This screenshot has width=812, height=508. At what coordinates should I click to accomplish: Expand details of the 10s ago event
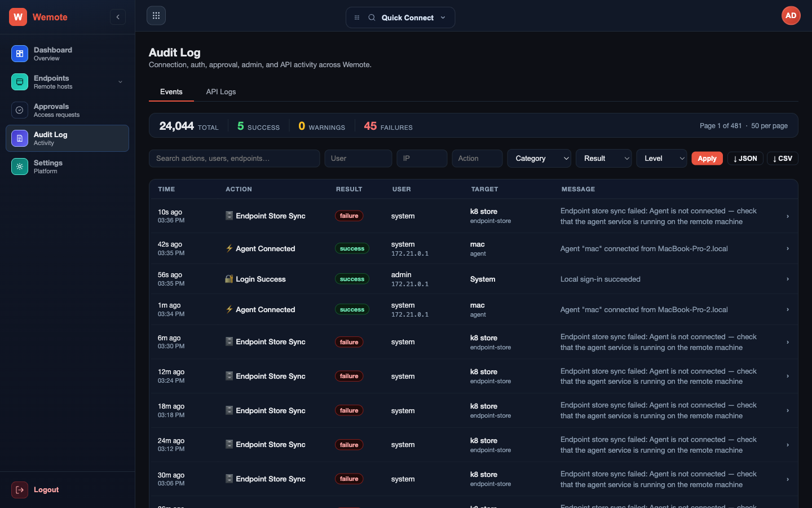click(x=788, y=216)
